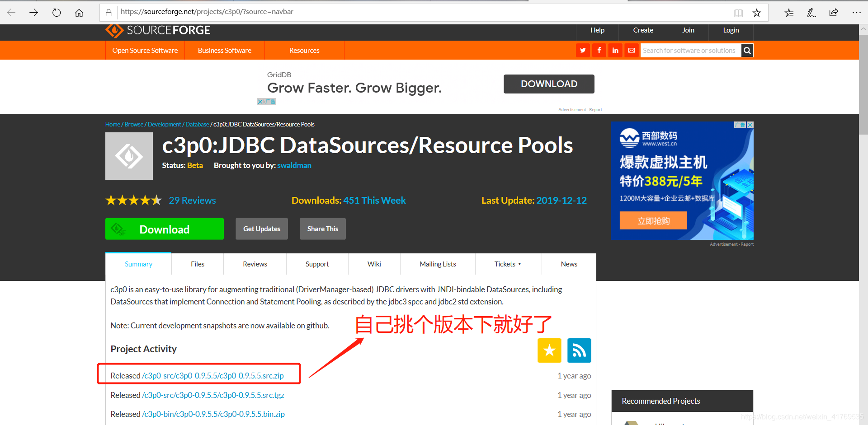
Task: Add page to favorites star icon
Action: 757,13
